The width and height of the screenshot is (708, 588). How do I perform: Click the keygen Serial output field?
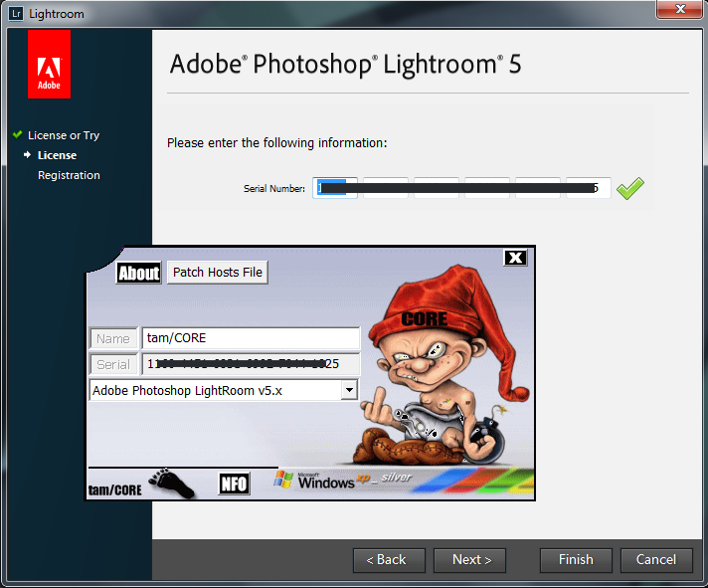(251, 364)
